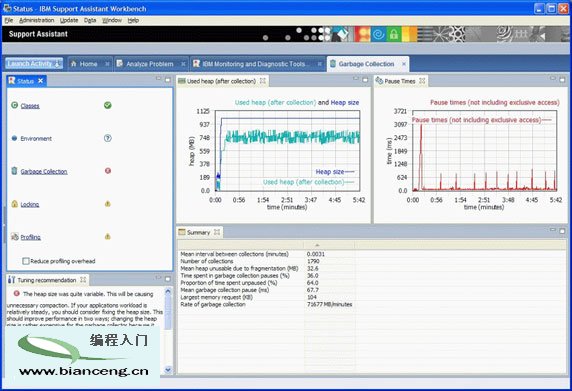This screenshot has height=391, width=572.
Task: Switch to the Analyze Problem tab
Action: 150,64
